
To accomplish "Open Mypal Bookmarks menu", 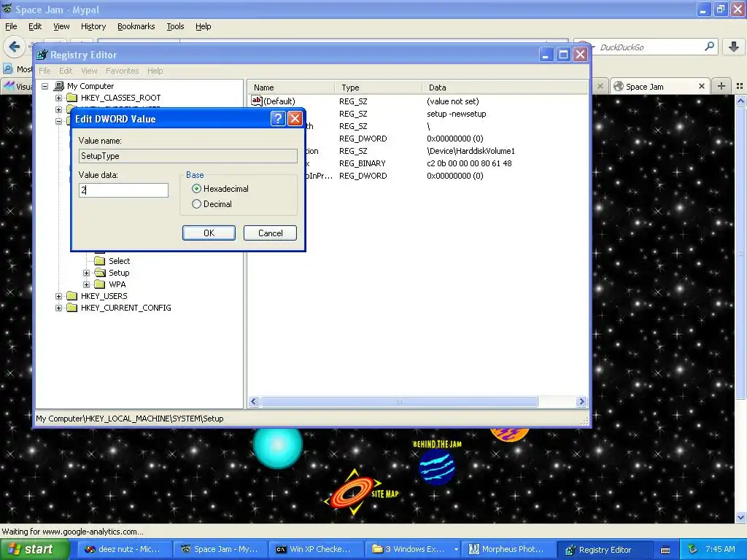I will (x=136, y=26).
